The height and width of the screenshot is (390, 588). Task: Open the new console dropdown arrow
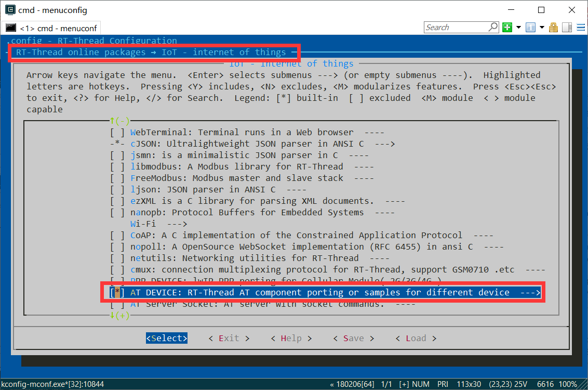[x=518, y=27]
